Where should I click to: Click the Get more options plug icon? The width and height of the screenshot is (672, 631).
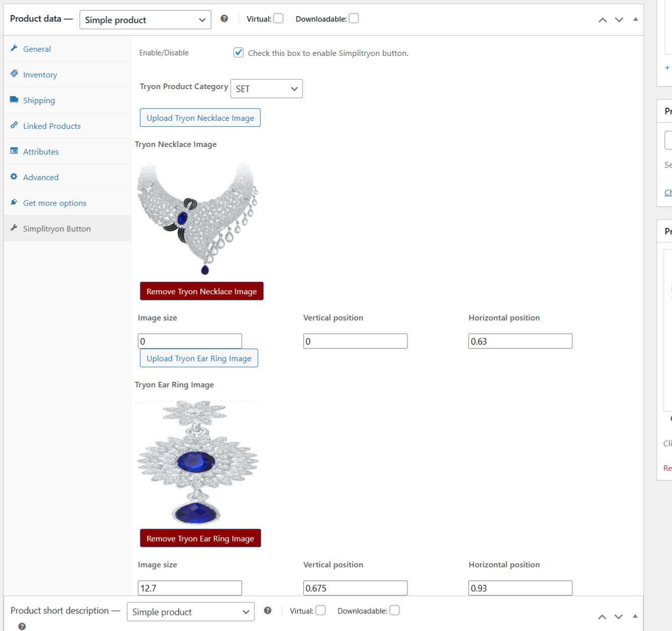[x=14, y=202]
